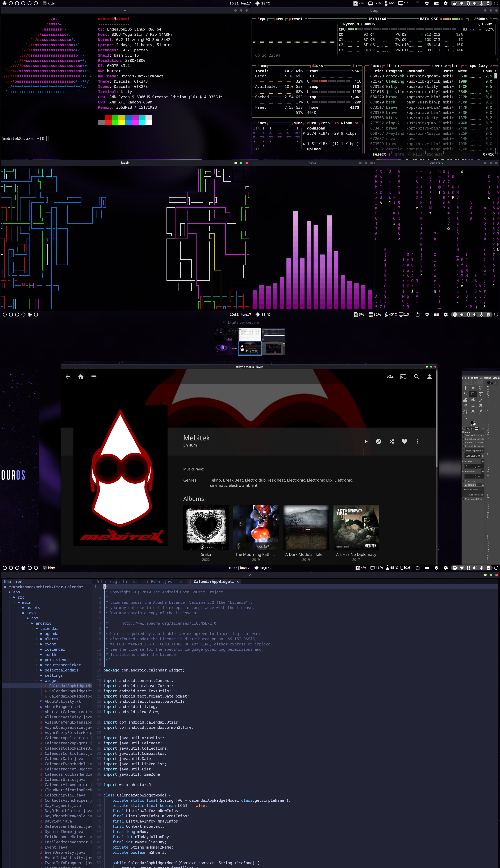The image size is (500, 868).
Task: Open SyncPlay group icon in Jellyfin
Action: (x=390, y=377)
